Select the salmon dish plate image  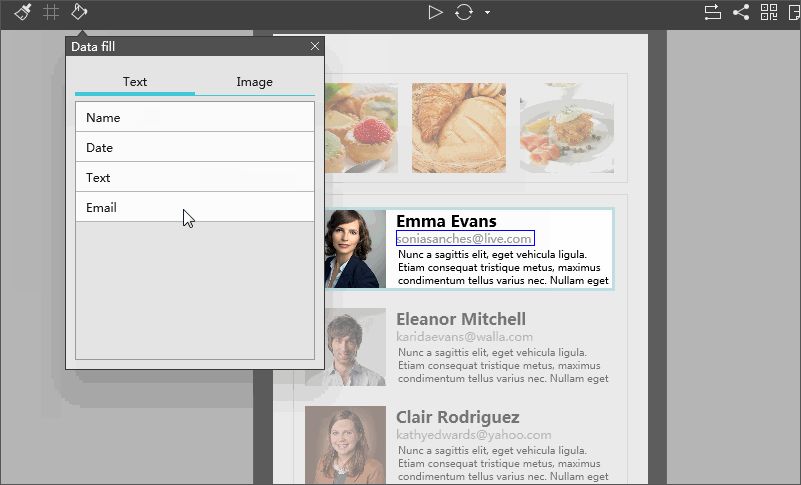[x=567, y=128]
